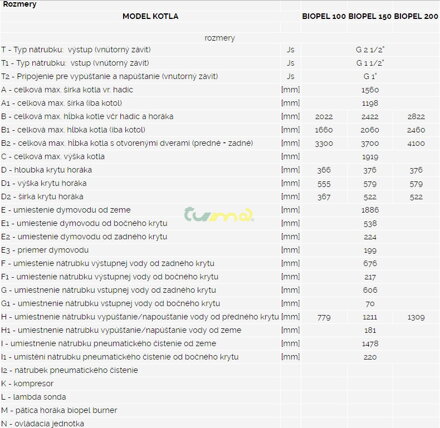440x428 pixels.
Task: Click 'G1 - umiestnenie nátrubku vstupnej vody od bočného krytu'
Action: coord(111,303)
